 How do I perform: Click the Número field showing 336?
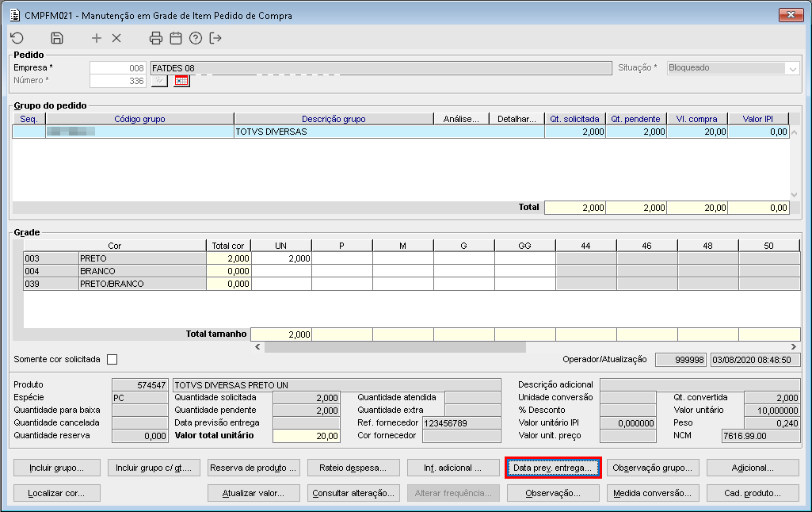[117, 81]
